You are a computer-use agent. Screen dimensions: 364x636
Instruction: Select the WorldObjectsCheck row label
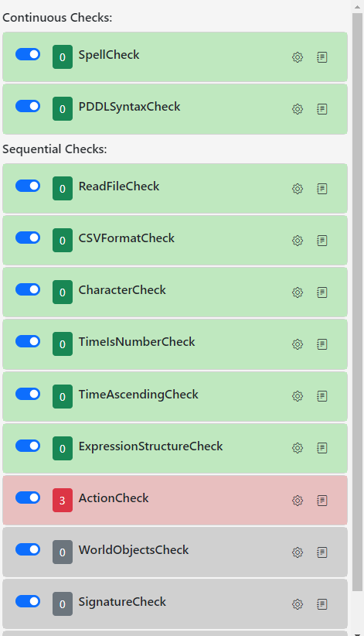tap(134, 550)
